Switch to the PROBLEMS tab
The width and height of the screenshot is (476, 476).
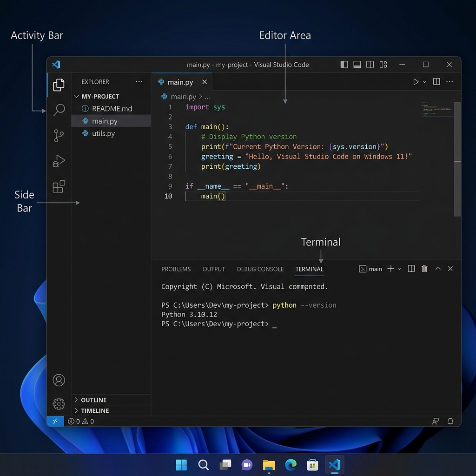coord(176,269)
